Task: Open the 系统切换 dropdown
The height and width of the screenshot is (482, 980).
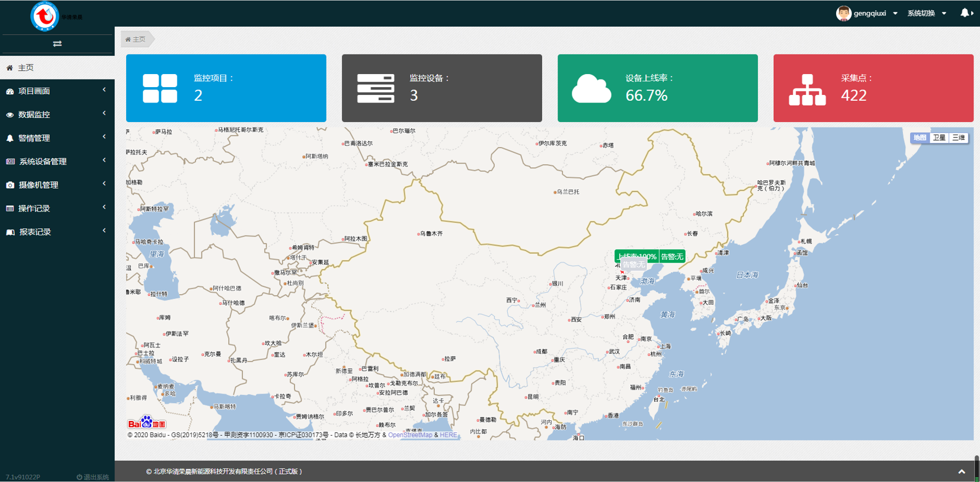Action: tap(927, 13)
